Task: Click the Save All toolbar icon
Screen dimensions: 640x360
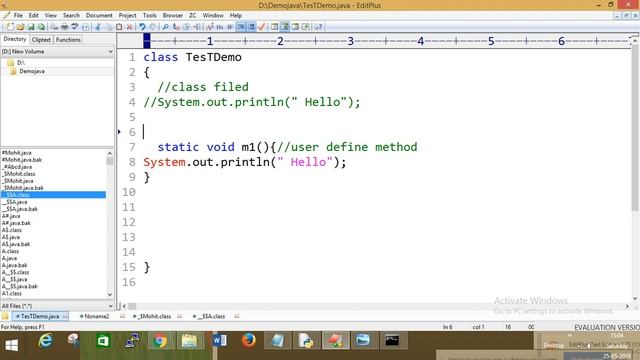Action: 41,27
